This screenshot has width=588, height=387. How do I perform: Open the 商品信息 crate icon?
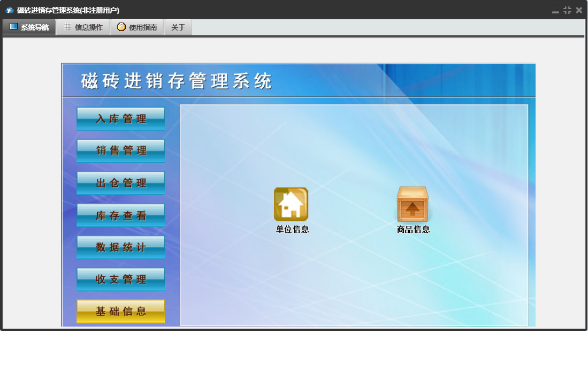tap(413, 204)
